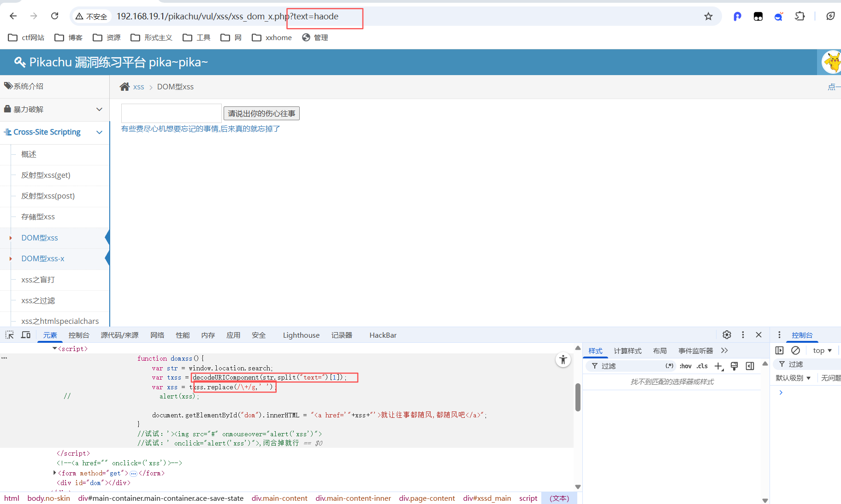Click the text input on the page
The height and width of the screenshot is (504, 841).
(x=171, y=113)
